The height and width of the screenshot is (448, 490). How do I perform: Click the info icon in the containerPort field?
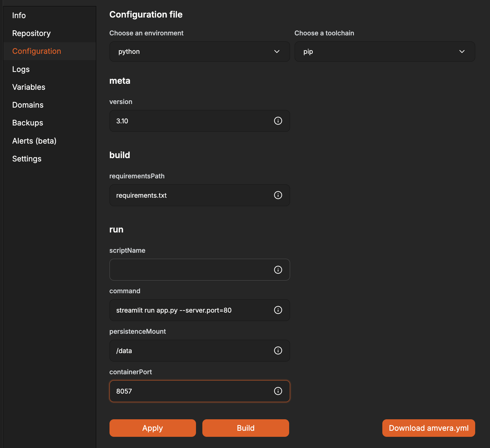278,391
